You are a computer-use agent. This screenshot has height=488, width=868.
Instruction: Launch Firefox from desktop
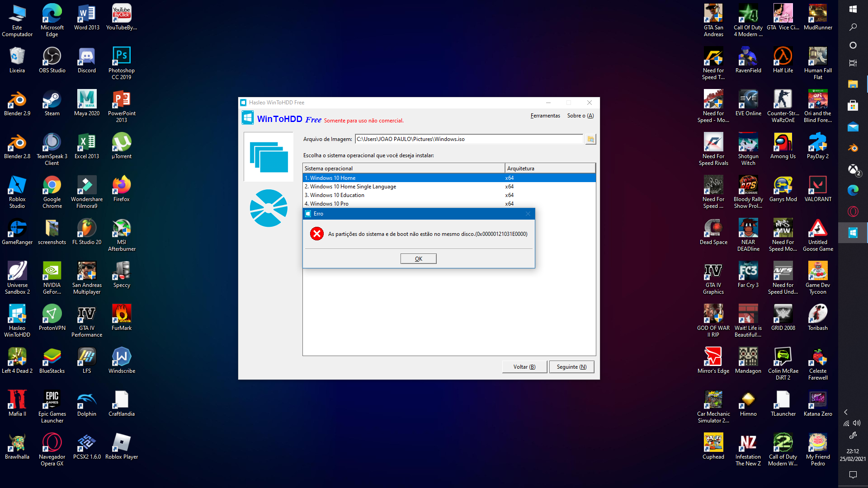coord(122,189)
